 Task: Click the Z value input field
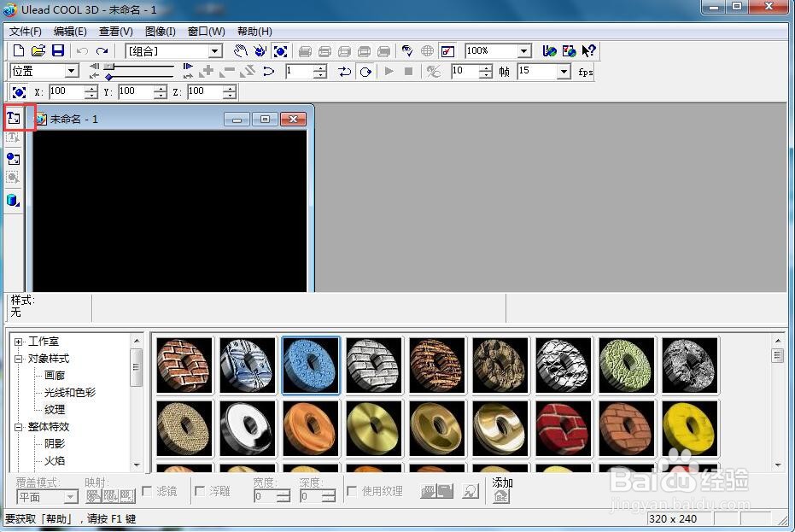point(205,91)
